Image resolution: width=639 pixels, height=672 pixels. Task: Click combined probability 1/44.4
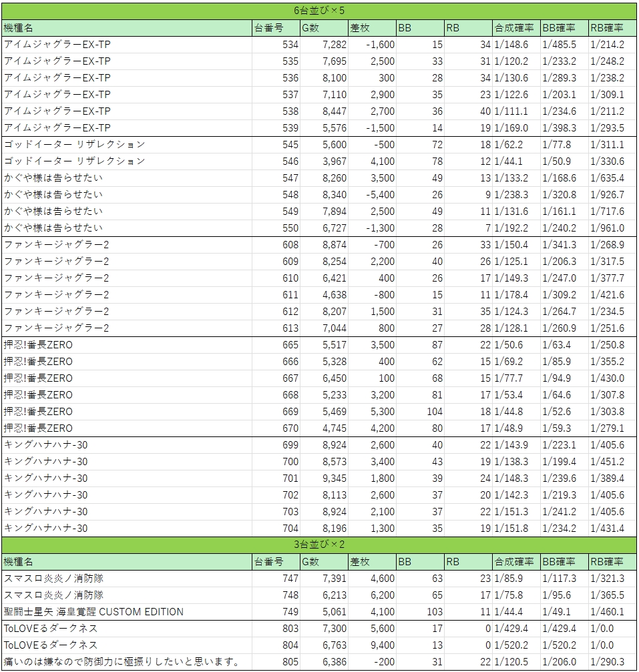coord(516,613)
